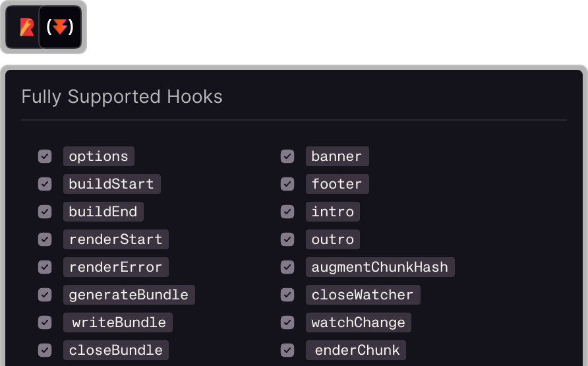Screen dimensions: 588x366
Task: Toggle the banner hook checkbox
Action: pos(287,156)
